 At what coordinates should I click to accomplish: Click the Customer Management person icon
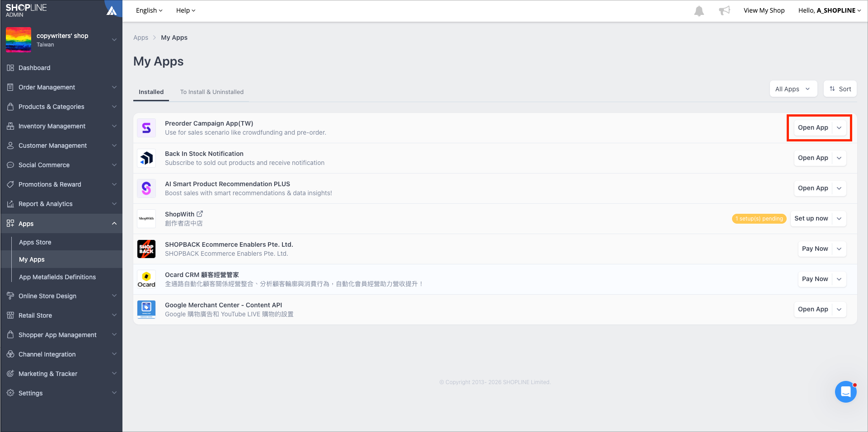pos(10,146)
